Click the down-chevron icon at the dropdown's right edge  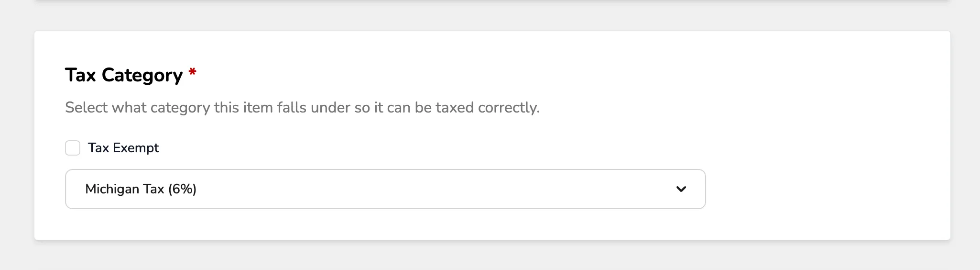[x=681, y=189]
